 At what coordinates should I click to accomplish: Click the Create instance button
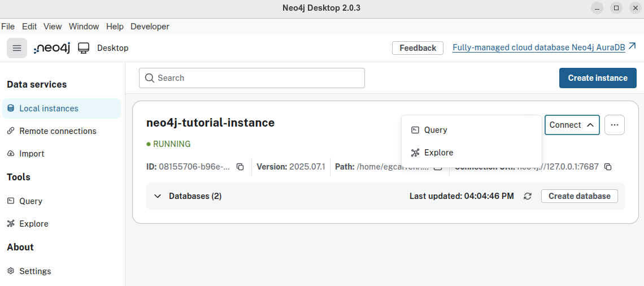pyautogui.click(x=598, y=78)
